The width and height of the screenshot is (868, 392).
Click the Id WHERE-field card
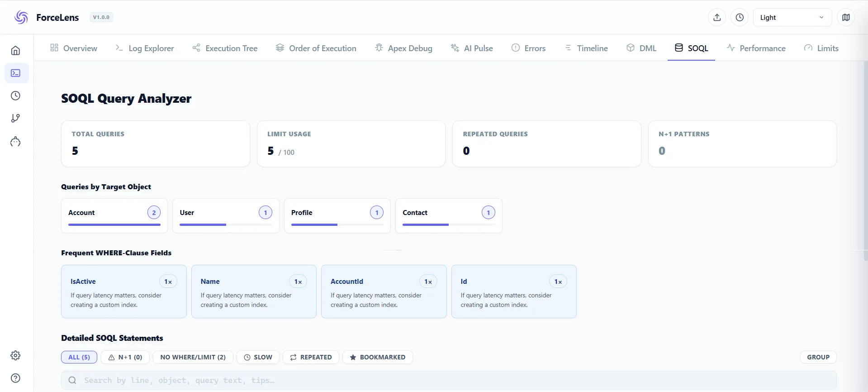point(514,292)
